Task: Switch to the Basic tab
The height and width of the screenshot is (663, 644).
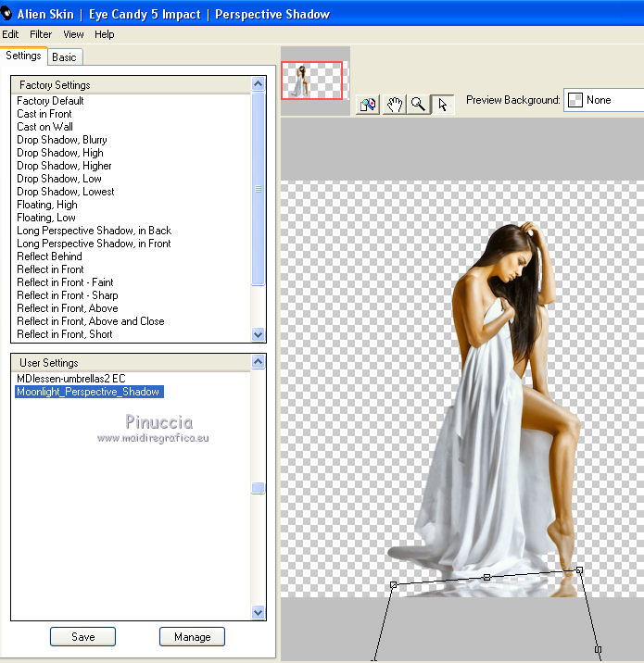Action: coord(64,57)
